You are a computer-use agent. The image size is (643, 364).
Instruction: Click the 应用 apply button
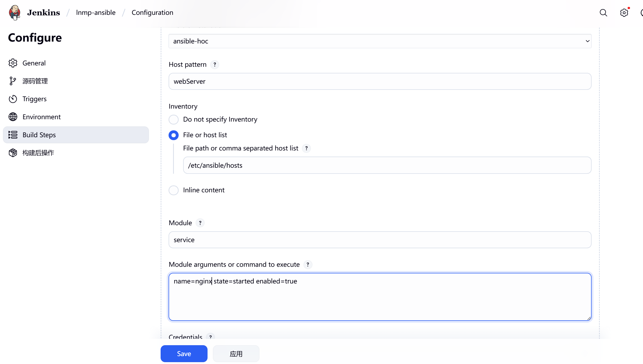[x=236, y=354]
